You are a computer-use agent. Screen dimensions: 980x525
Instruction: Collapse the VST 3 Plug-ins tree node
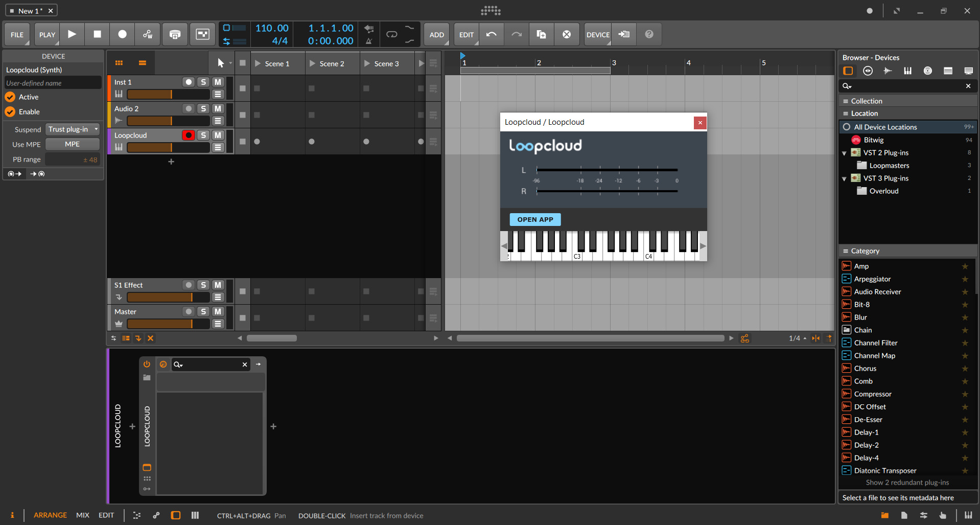[x=844, y=178]
